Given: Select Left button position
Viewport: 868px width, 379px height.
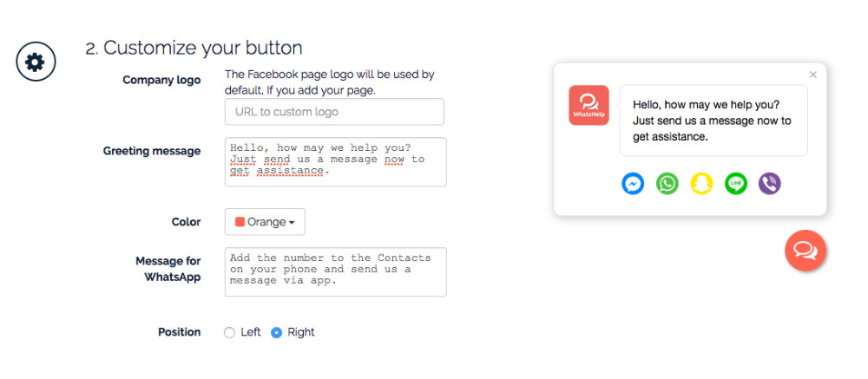Looking at the screenshot, I should tap(230, 332).
